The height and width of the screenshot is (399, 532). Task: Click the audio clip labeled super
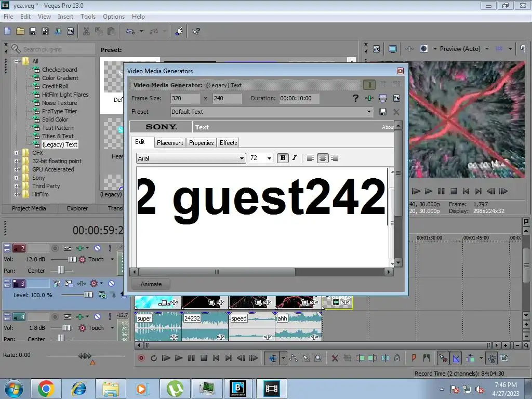(158, 326)
